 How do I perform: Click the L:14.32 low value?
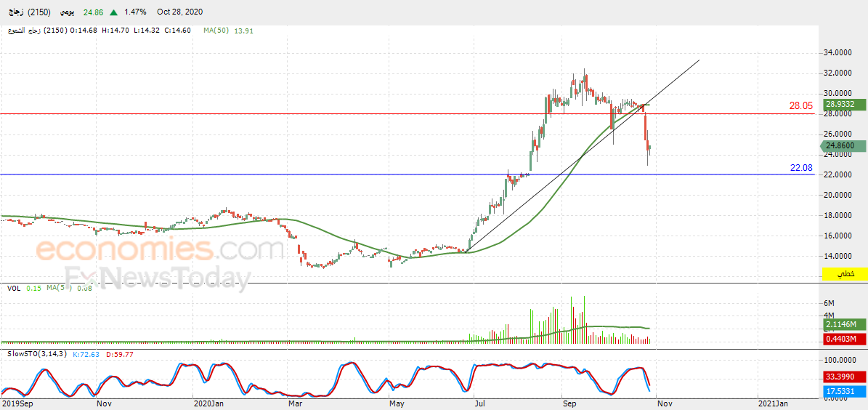146,31
